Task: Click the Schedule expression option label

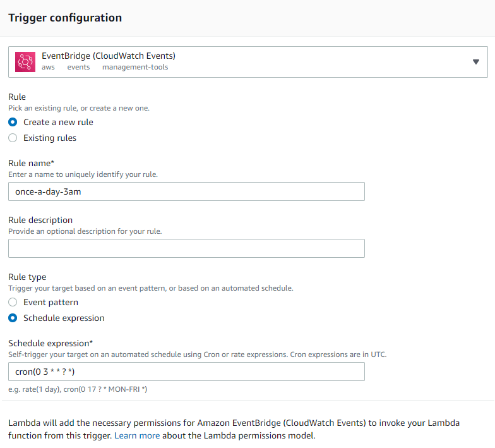Action: pyautogui.click(x=64, y=318)
